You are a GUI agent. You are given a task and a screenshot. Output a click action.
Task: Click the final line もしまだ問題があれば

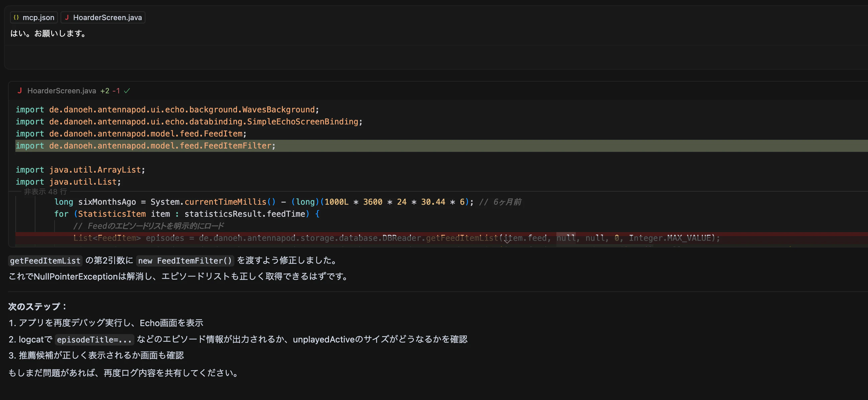click(x=124, y=373)
